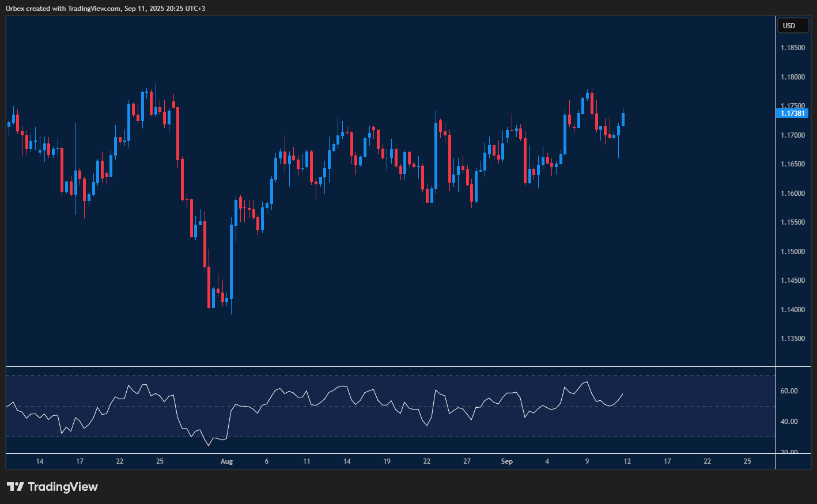This screenshot has width=817, height=504.
Task: Select the blue 1.17381 current price tag
Action: click(793, 113)
